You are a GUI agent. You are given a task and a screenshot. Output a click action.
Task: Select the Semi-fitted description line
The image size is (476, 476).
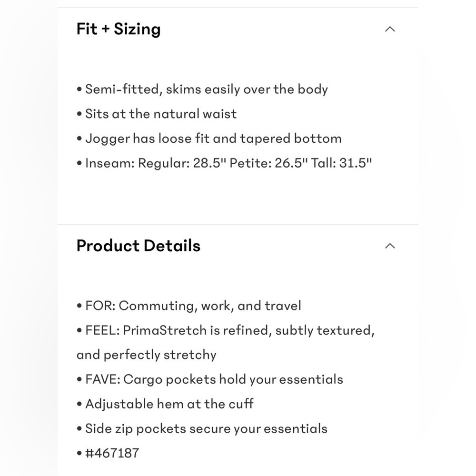pos(202,89)
